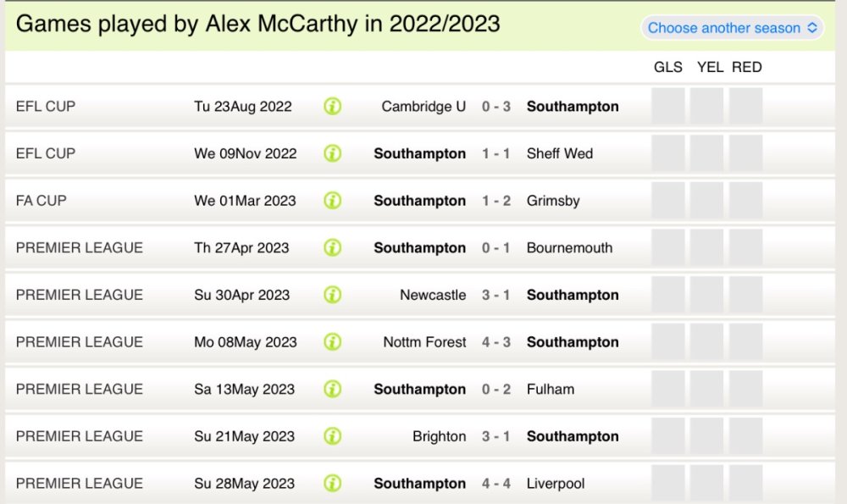Click the Cambridge U team link
The image size is (847, 504).
pyautogui.click(x=423, y=107)
